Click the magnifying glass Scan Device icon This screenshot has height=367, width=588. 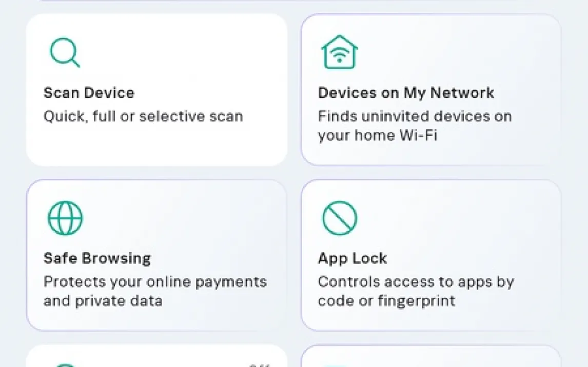65,52
